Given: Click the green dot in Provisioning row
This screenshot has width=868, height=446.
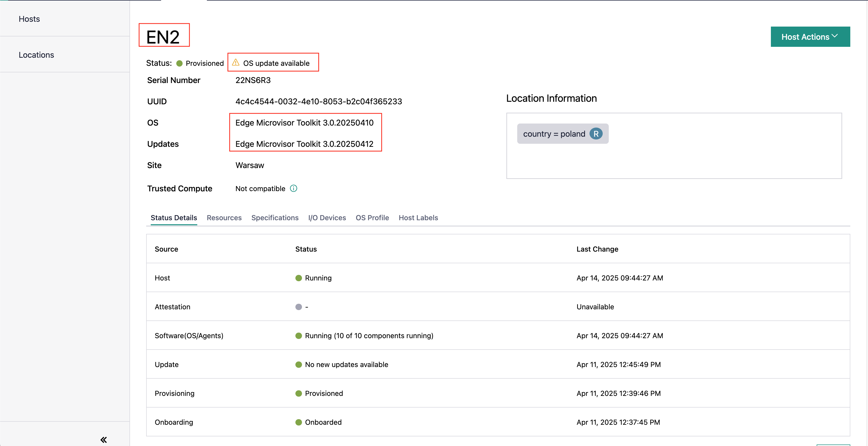Looking at the screenshot, I should (x=298, y=393).
